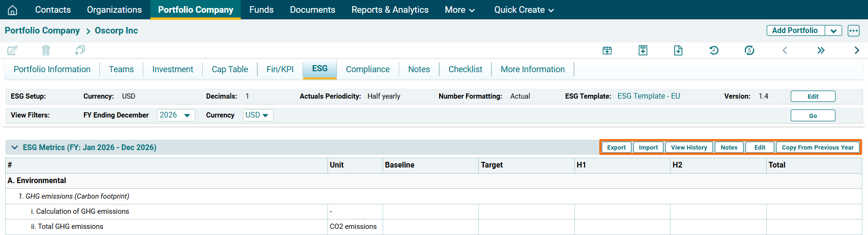Viewport: 868px width, 235px height.
Task: Click the clone record icon
Action: (80, 50)
